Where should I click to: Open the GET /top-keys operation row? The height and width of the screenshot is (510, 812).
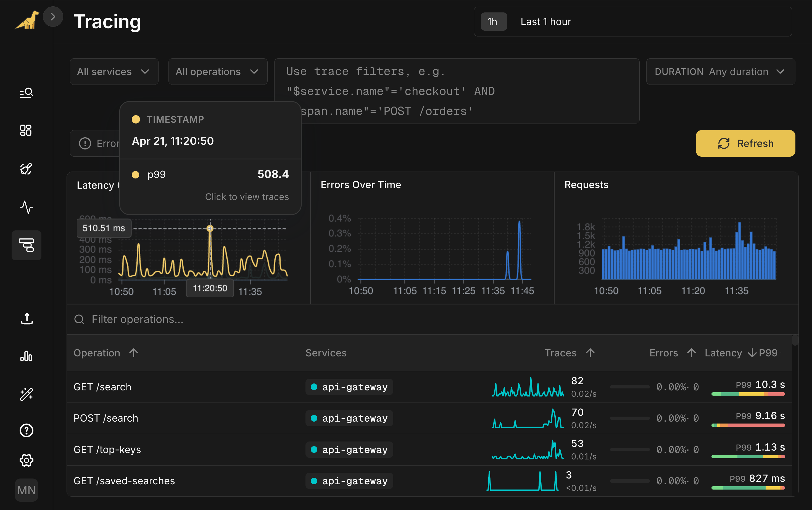[x=429, y=449]
